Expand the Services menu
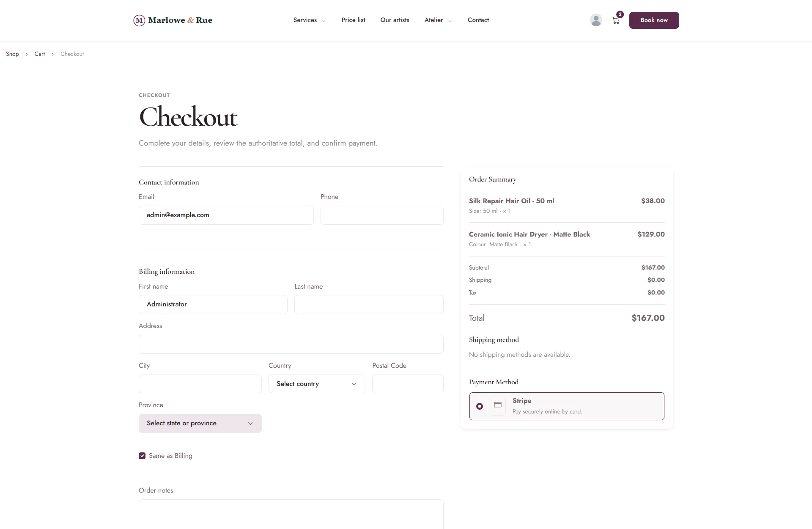This screenshot has width=812, height=529. [310, 20]
